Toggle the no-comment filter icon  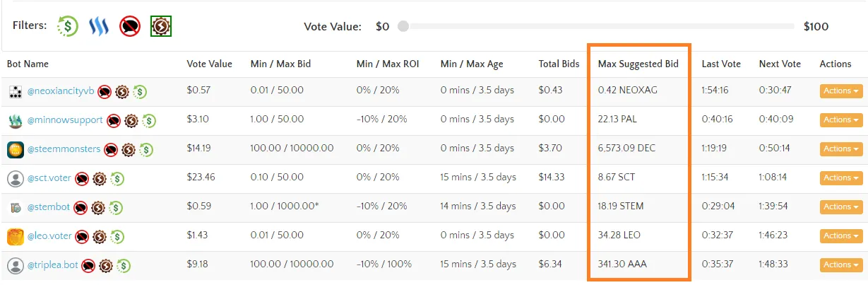pyautogui.click(x=129, y=26)
